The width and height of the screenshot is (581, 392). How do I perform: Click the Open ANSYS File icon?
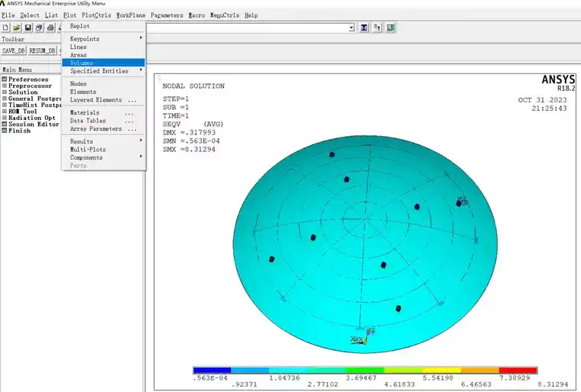point(17,28)
